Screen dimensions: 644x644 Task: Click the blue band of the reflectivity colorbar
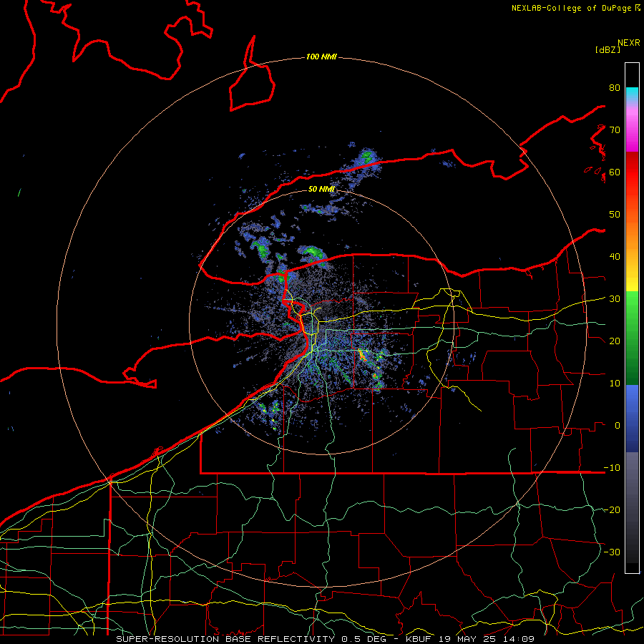[632, 418]
